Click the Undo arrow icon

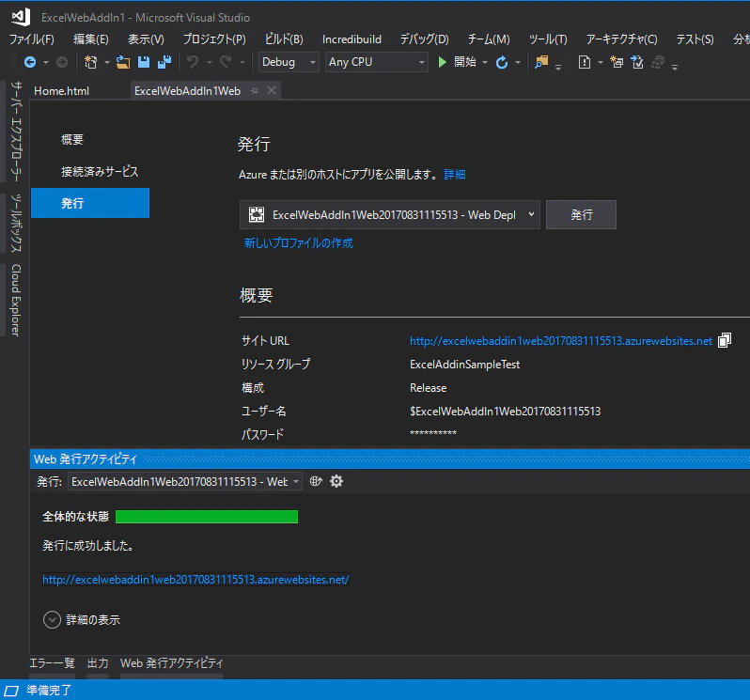point(193,62)
